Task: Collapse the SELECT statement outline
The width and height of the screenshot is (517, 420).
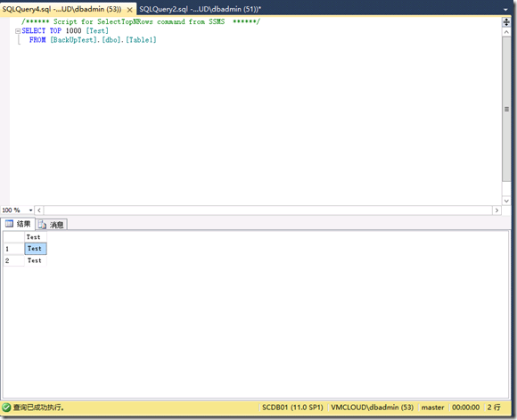Action: (x=18, y=31)
